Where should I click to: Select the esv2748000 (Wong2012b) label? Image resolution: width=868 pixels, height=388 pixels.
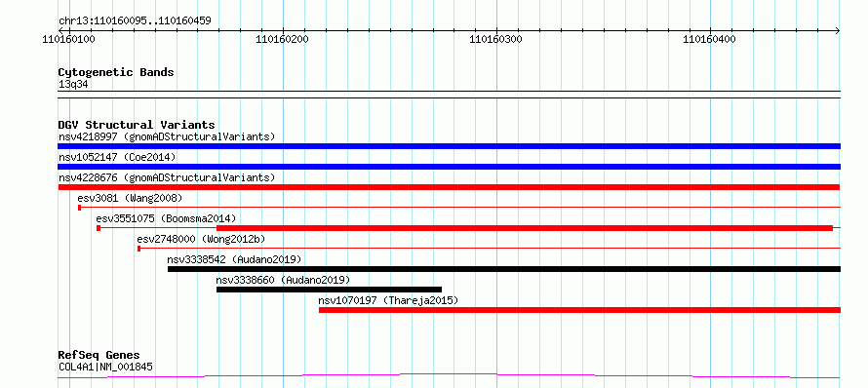coord(202,239)
